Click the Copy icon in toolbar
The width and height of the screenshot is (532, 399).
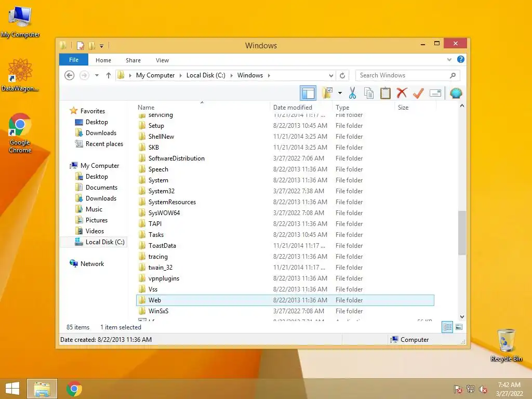[x=369, y=93]
